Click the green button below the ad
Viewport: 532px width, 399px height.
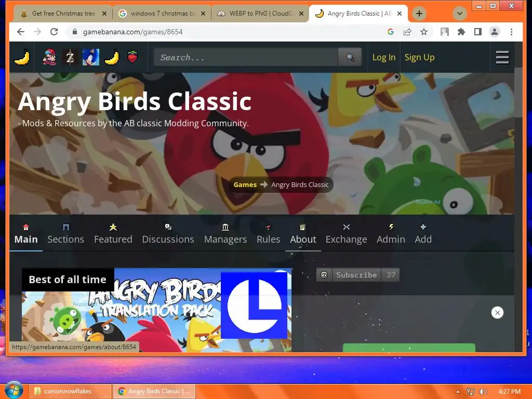(x=409, y=348)
